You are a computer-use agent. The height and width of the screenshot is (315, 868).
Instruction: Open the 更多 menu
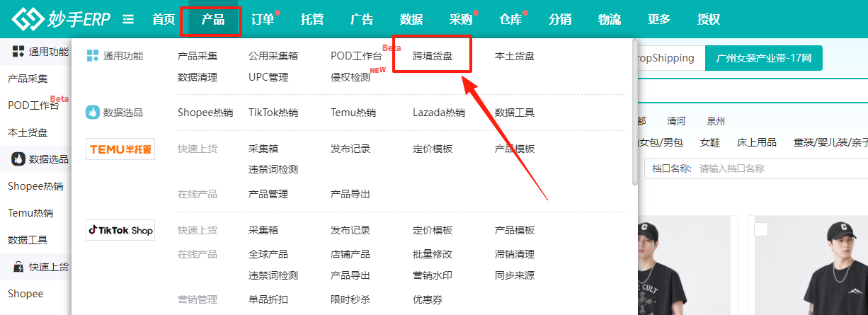pos(659,19)
